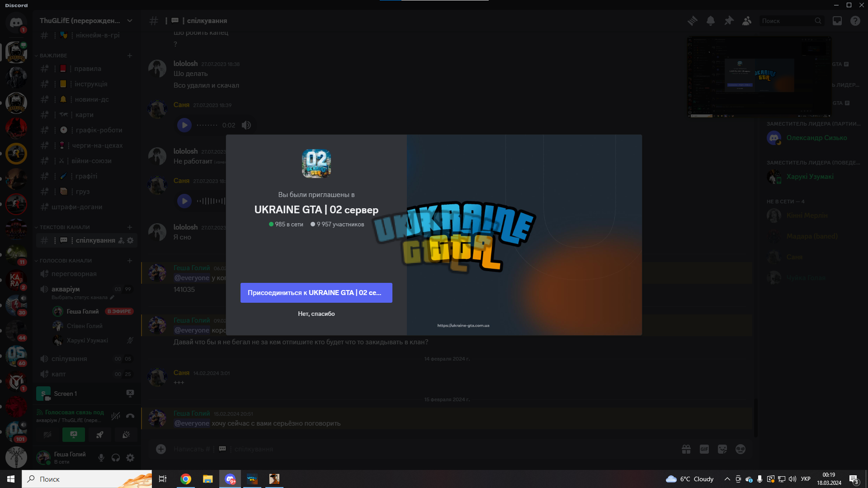Toggle screen sharing green button
Image resolution: width=868 pixels, height=488 pixels.
click(73, 435)
